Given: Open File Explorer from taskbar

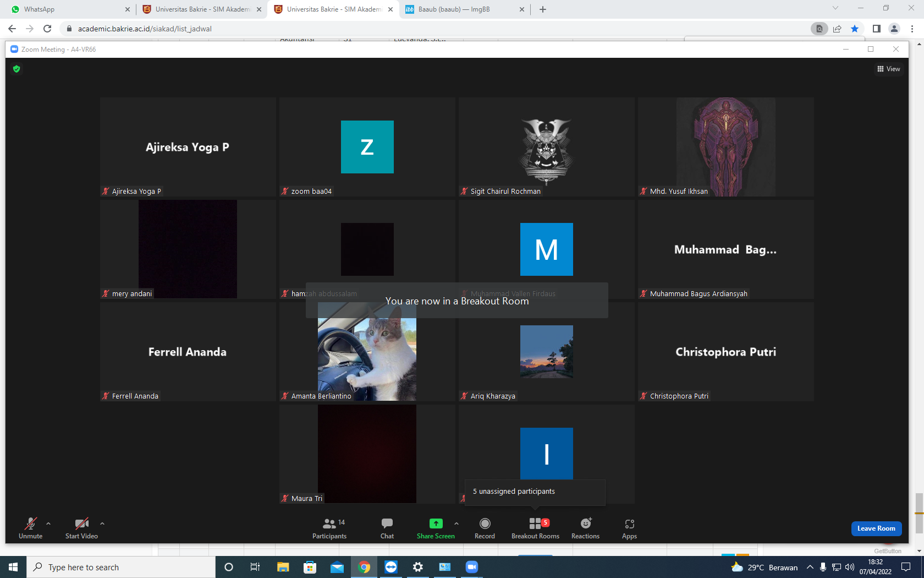Looking at the screenshot, I should coord(283,567).
